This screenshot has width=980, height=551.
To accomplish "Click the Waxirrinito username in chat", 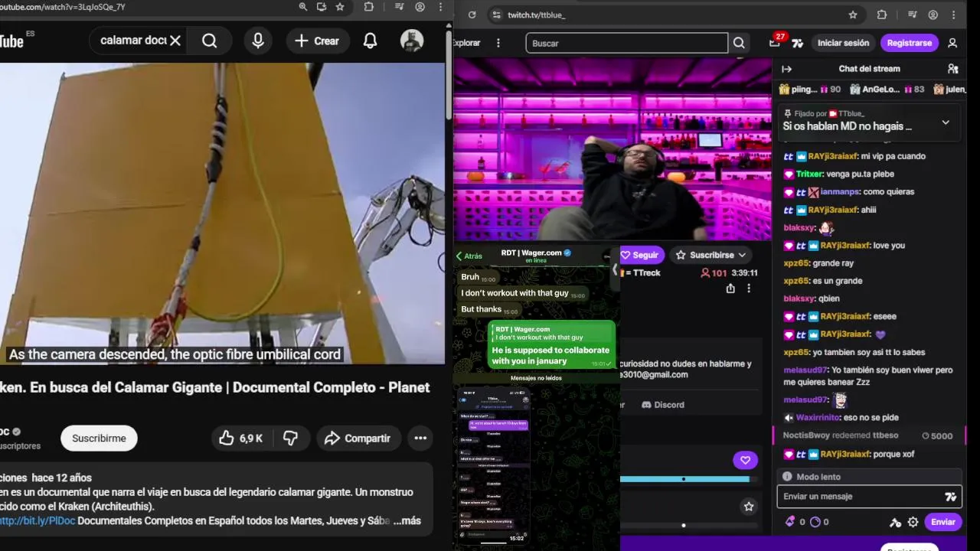I will pos(817,418).
